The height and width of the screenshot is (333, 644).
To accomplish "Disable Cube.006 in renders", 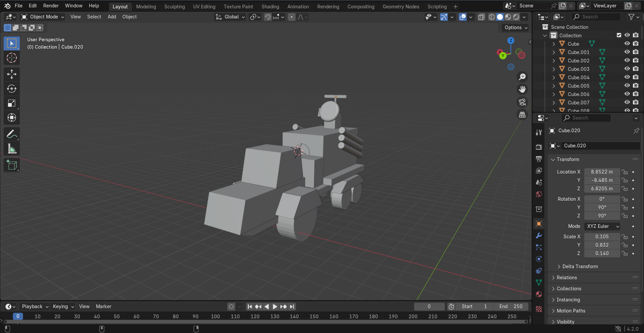I will (636, 94).
